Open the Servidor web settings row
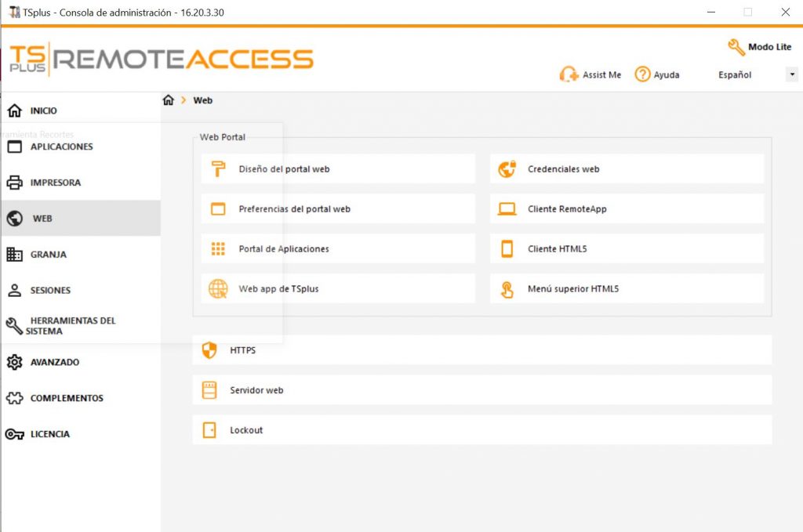The width and height of the screenshot is (803, 532). click(481, 390)
